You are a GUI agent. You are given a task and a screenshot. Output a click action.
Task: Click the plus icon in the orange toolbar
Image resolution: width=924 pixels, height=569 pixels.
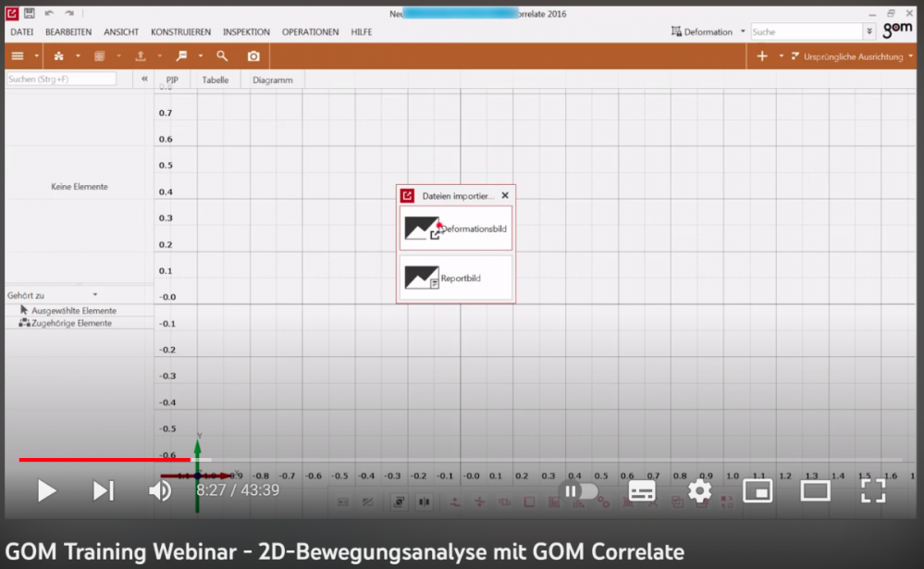762,56
